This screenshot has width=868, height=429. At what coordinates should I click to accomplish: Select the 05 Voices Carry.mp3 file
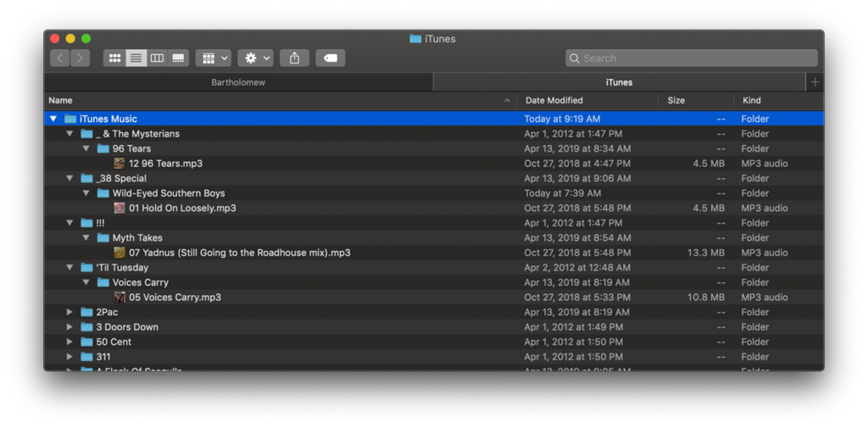tap(175, 298)
